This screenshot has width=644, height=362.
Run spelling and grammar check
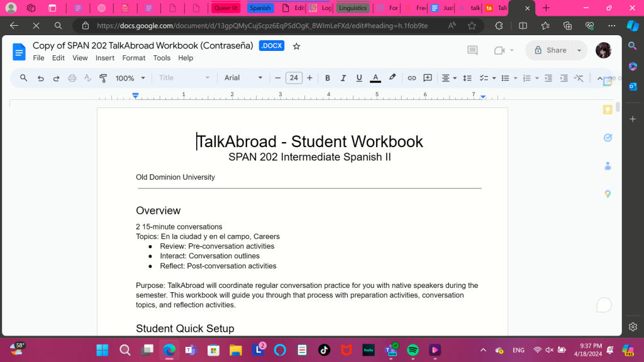87,78
